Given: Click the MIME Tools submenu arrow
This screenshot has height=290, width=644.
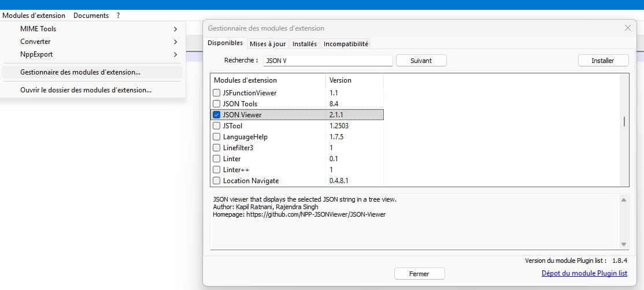Looking at the screenshot, I should (175, 29).
